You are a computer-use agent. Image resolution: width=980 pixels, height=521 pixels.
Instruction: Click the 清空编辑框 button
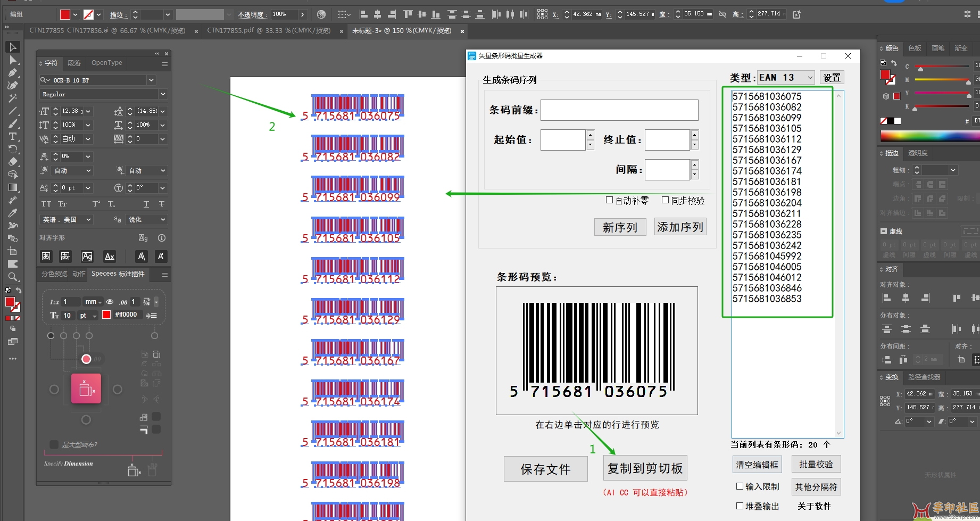point(757,465)
